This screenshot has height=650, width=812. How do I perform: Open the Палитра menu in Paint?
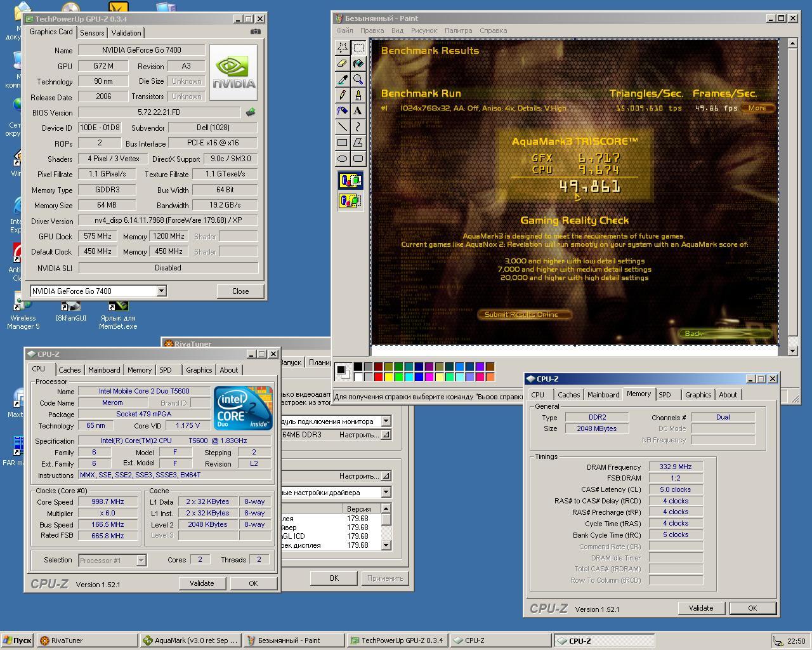[458, 30]
